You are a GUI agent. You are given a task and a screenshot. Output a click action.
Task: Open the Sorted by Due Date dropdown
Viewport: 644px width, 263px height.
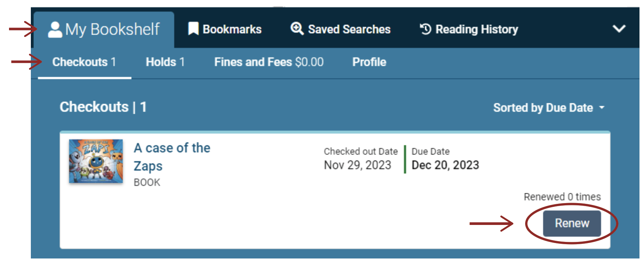[543, 108]
